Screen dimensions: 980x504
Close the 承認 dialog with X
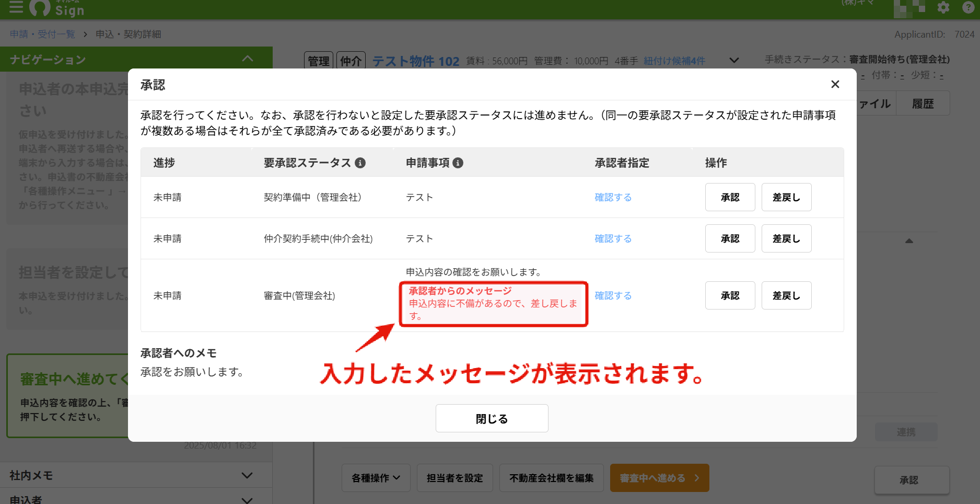point(835,84)
